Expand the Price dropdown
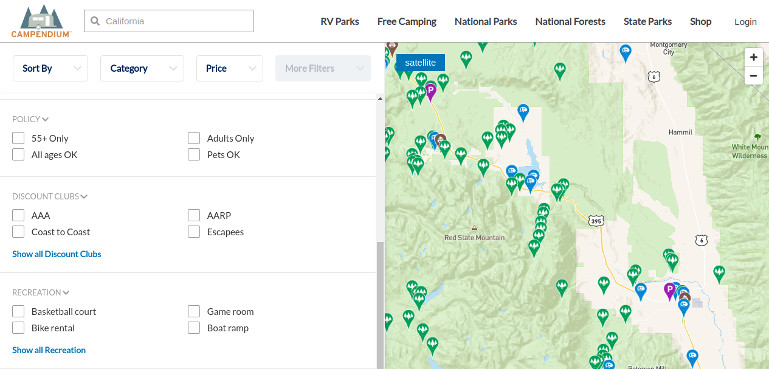Image resolution: width=769 pixels, height=369 pixels. pyautogui.click(x=230, y=68)
